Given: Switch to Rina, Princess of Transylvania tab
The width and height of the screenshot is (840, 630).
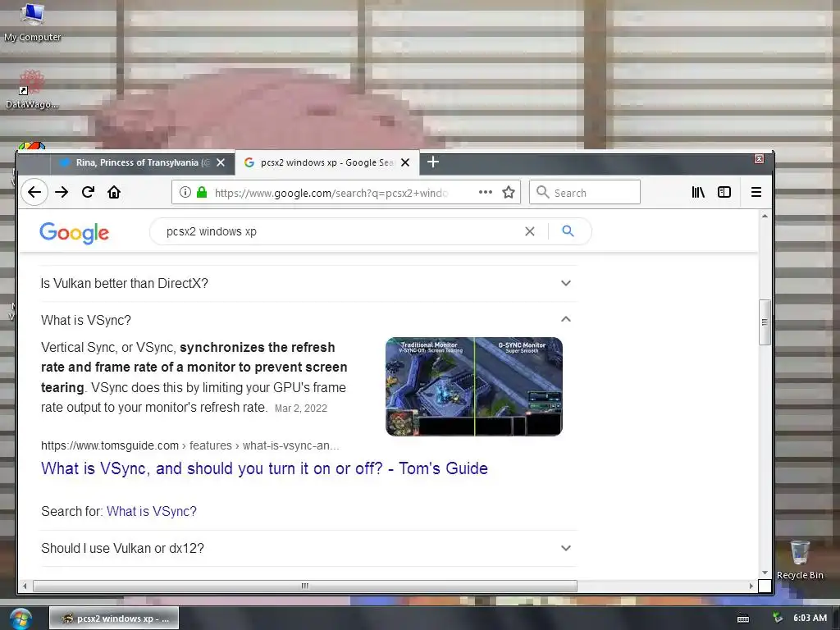Looking at the screenshot, I should tap(143, 162).
